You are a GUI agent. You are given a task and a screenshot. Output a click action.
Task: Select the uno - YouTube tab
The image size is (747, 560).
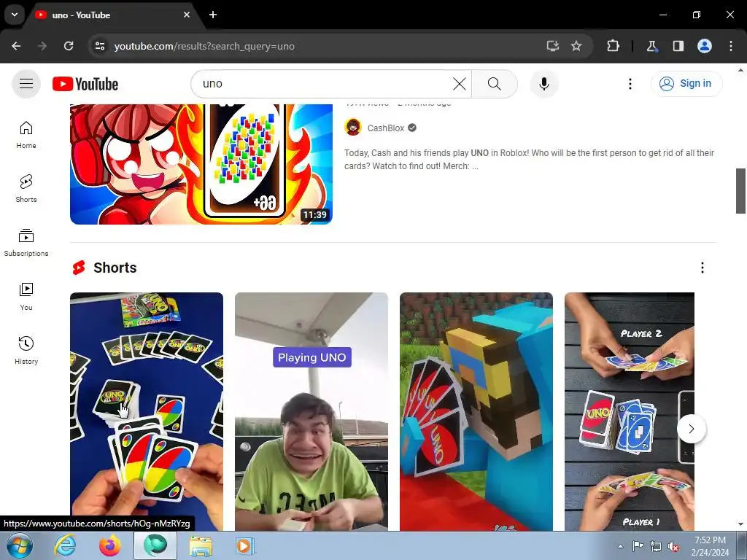(x=112, y=15)
